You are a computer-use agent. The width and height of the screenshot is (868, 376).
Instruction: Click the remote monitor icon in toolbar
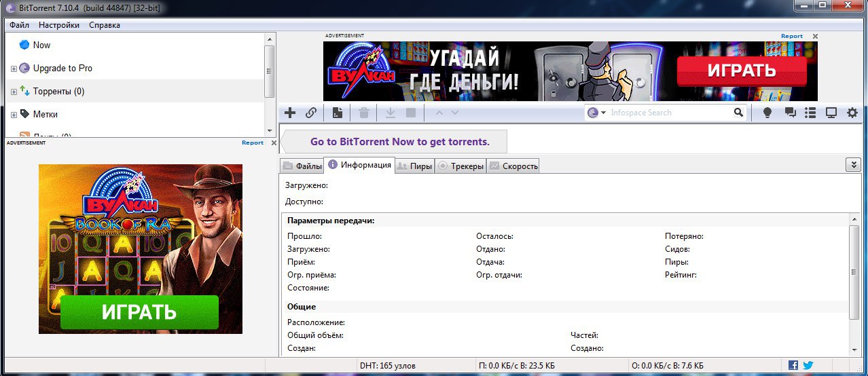[831, 113]
